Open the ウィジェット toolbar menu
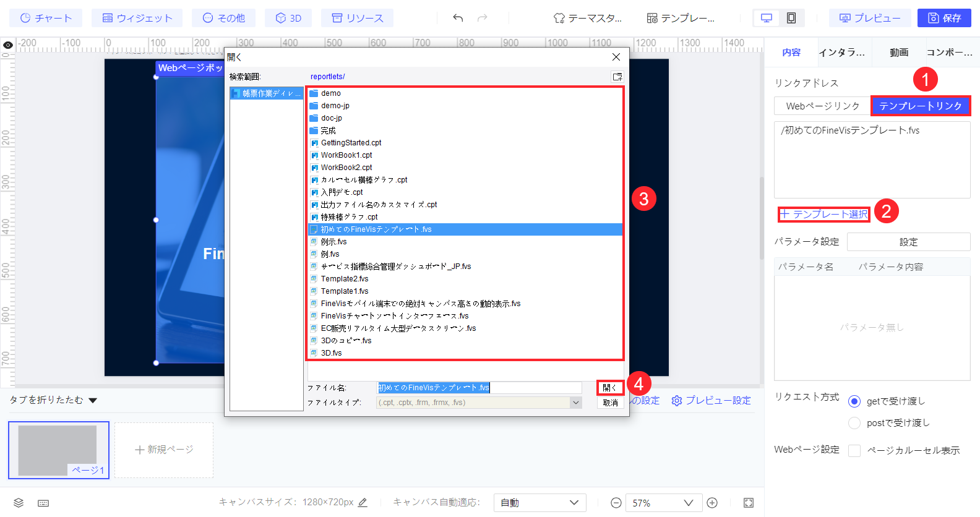Screen dimensions: 980x517 tap(137, 18)
